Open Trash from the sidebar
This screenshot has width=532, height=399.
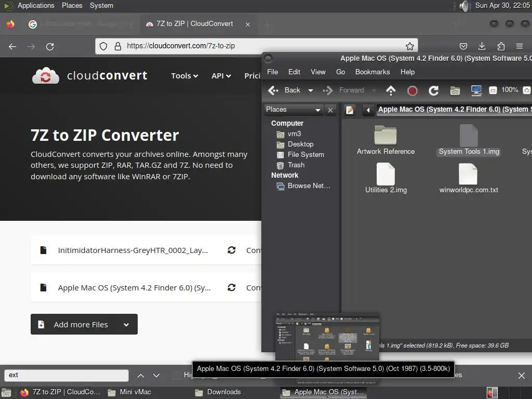290,165
